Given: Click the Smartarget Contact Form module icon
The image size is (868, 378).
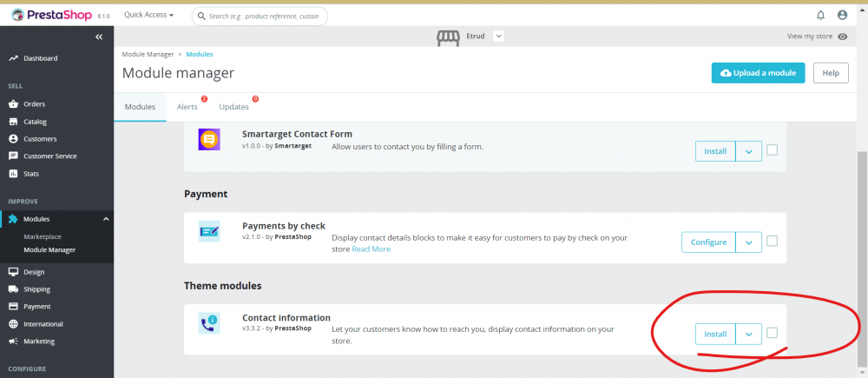Looking at the screenshot, I should coord(209,139).
